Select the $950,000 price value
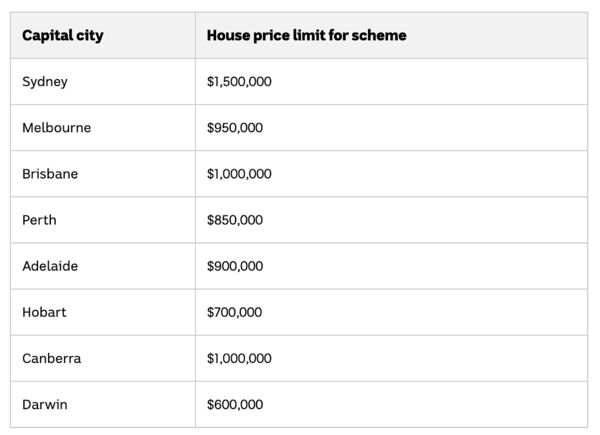This screenshot has width=600, height=435. [x=235, y=127]
